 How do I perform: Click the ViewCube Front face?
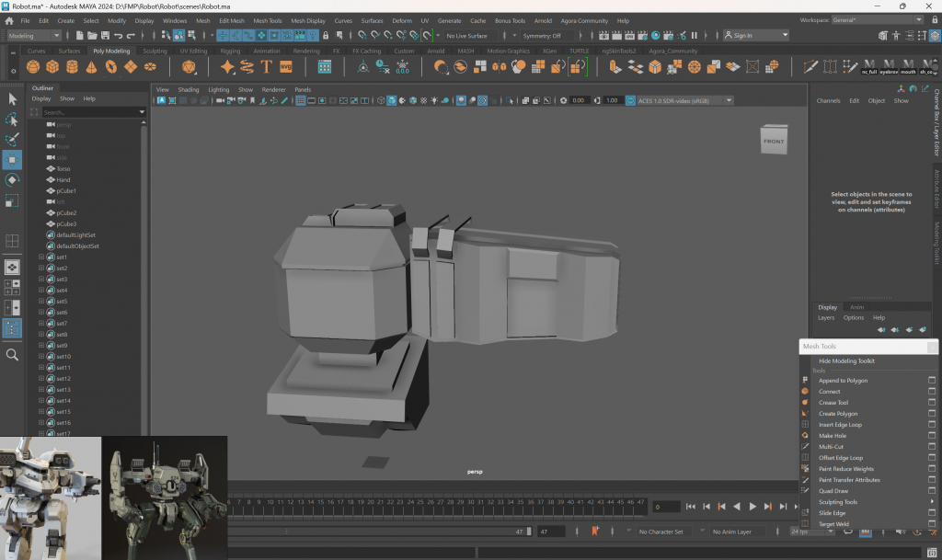click(x=774, y=141)
